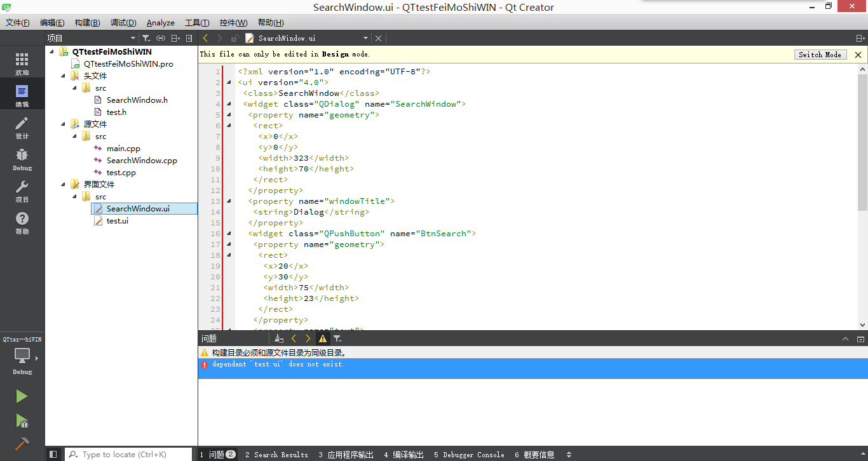Start debugging with the Run-with-bug button

pyautogui.click(x=22, y=420)
